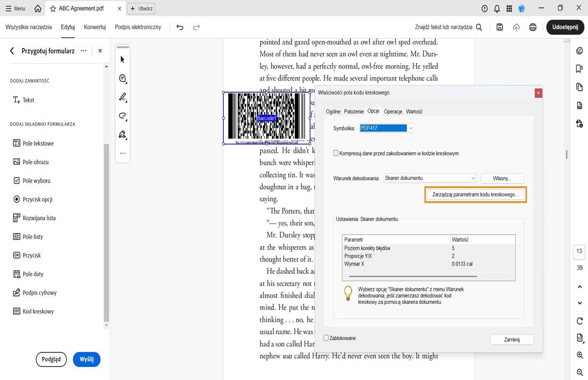Open the Warunek dekodowania dropdown

coord(430,178)
